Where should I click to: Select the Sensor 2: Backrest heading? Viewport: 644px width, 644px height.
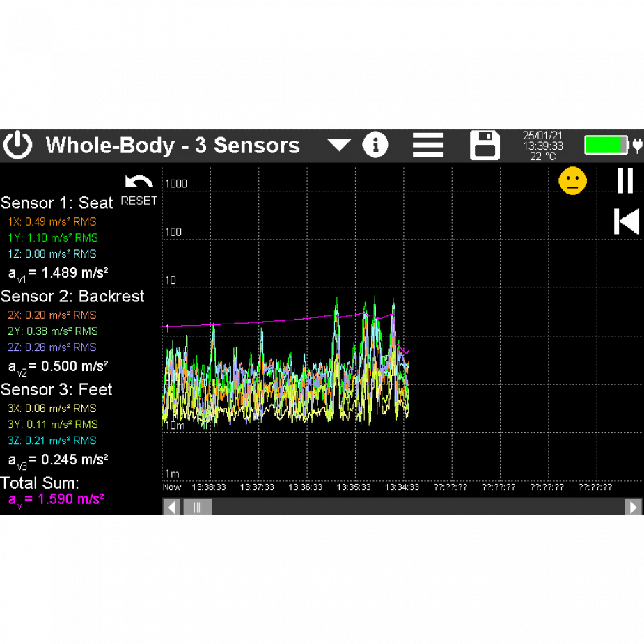coord(72,296)
